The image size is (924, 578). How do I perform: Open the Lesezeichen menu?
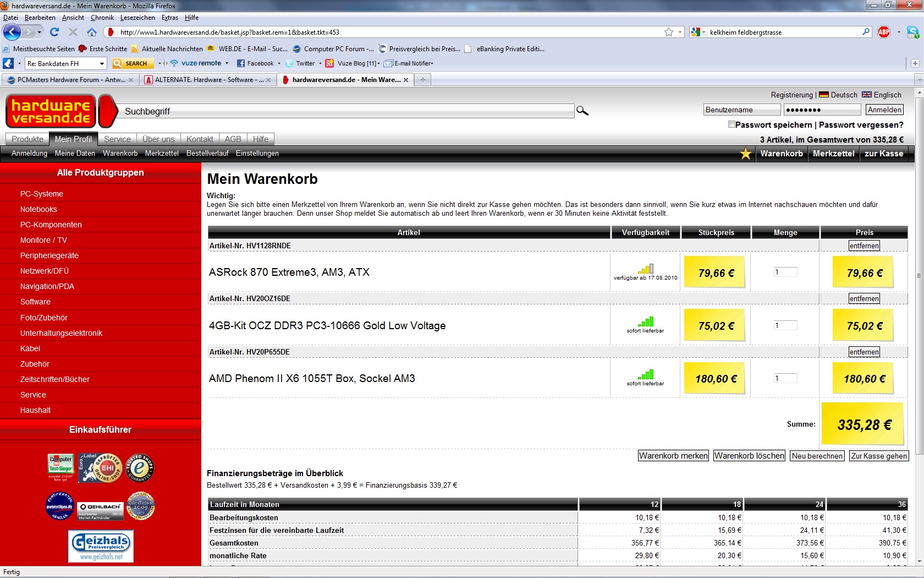(x=137, y=18)
